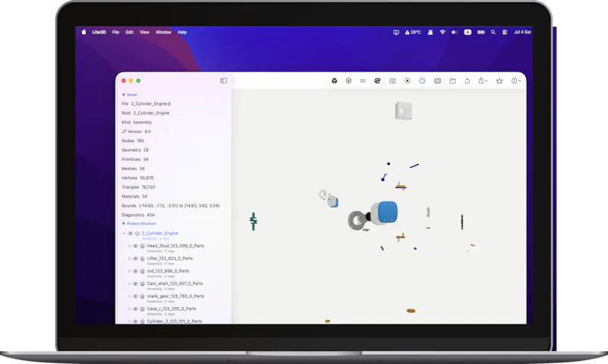This screenshot has height=364, width=608.
Task: Select 2_Cylinder_Engine in product structure
Action: click(160, 233)
